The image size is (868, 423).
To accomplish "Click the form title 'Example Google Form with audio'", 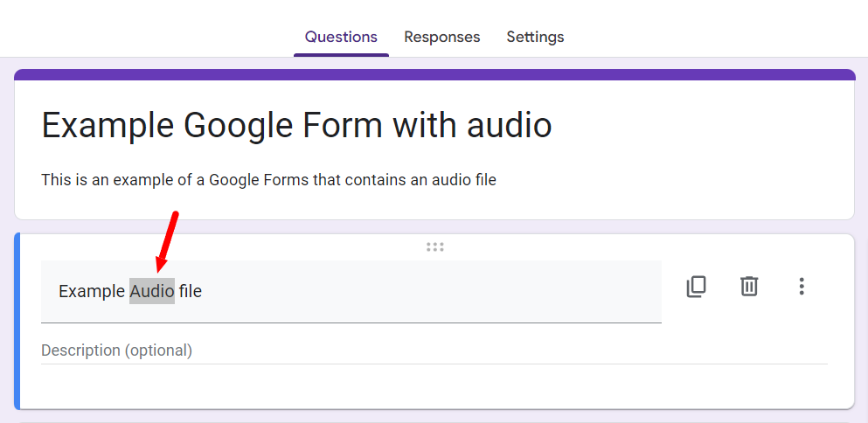I will (296, 125).
